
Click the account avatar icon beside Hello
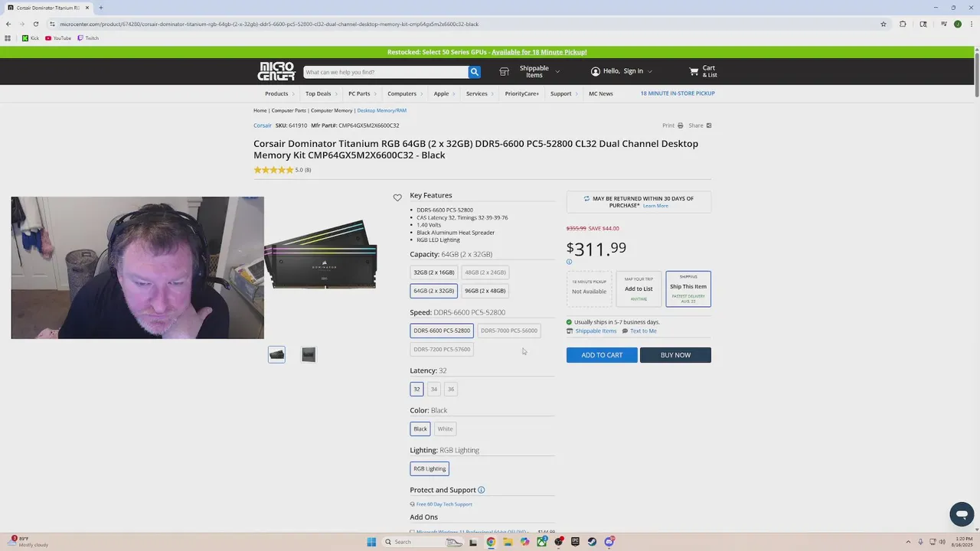coord(596,71)
